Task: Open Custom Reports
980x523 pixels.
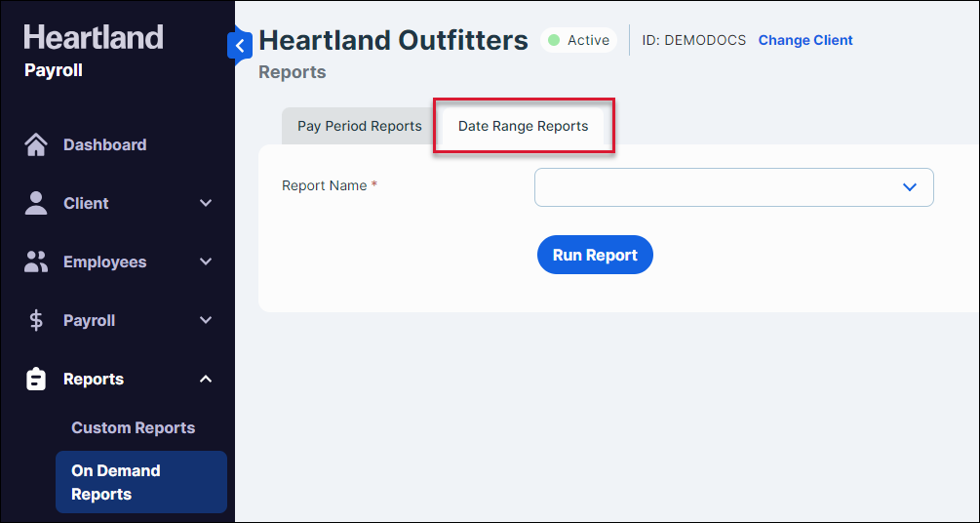Action: [134, 428]
